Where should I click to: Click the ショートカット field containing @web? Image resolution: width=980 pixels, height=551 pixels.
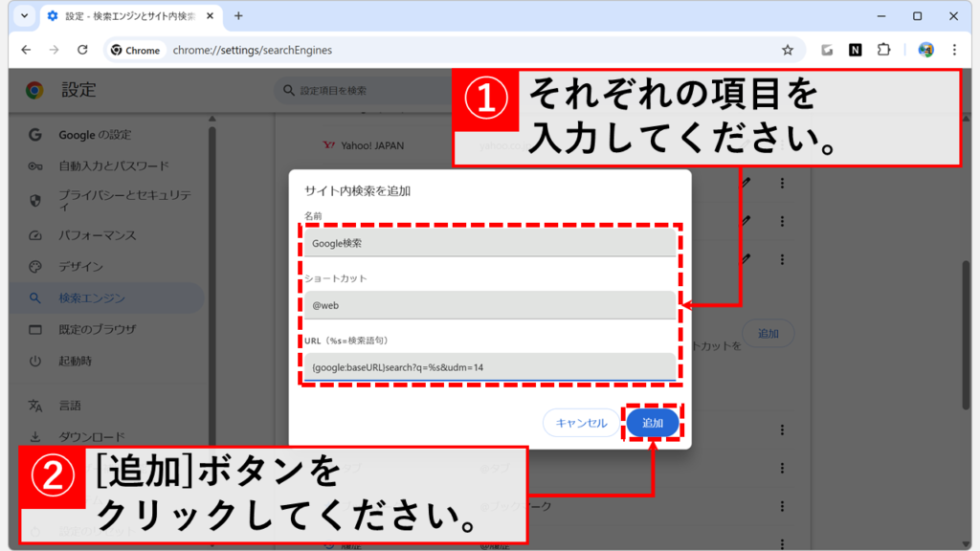490,305
